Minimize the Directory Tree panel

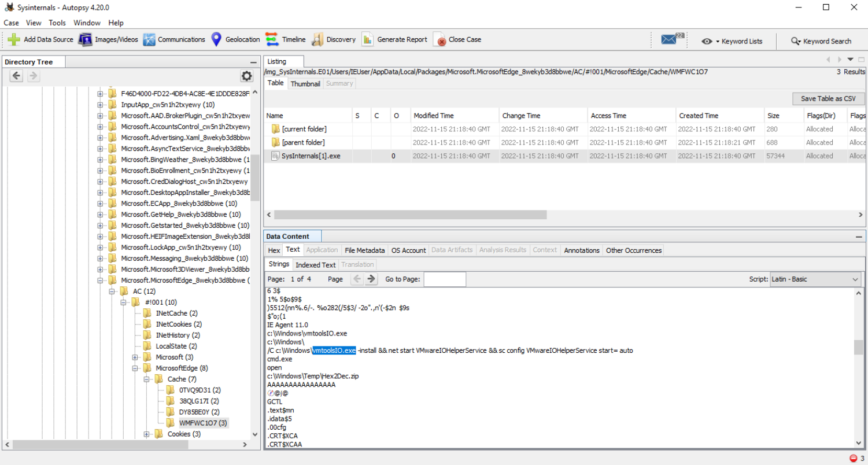click(253, 62)
